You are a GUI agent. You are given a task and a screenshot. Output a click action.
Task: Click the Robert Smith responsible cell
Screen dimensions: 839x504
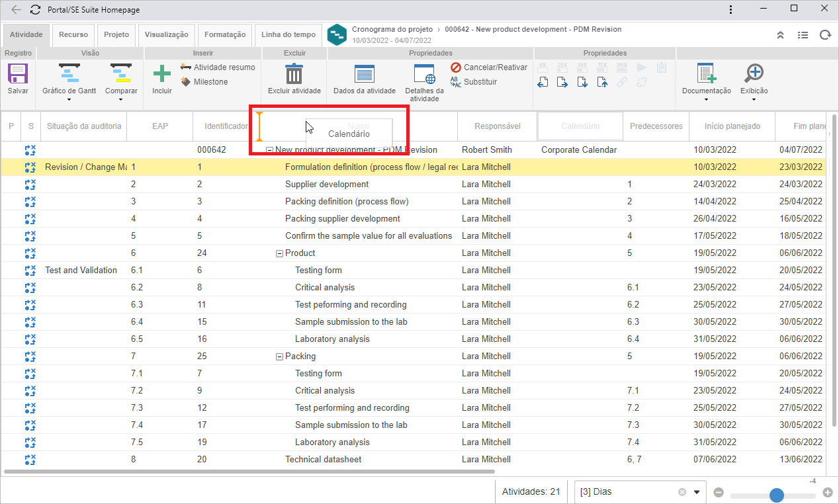coord(498,150)
